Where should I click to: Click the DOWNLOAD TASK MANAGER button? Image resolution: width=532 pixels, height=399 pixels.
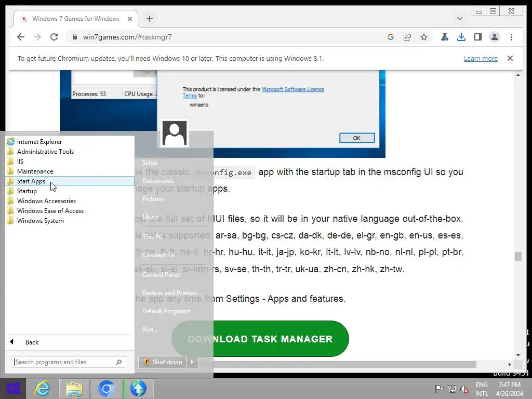click(x=260, y=339)
